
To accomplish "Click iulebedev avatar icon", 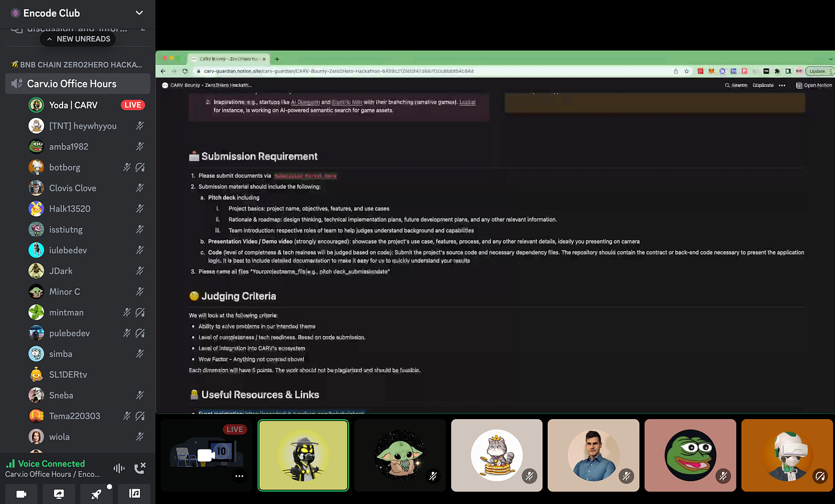I will click(x=36, y=250).
